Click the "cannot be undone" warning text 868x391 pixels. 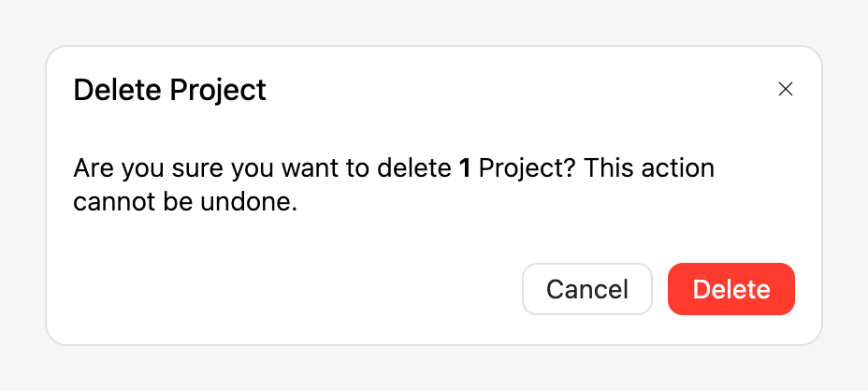(x=185, y=202)
